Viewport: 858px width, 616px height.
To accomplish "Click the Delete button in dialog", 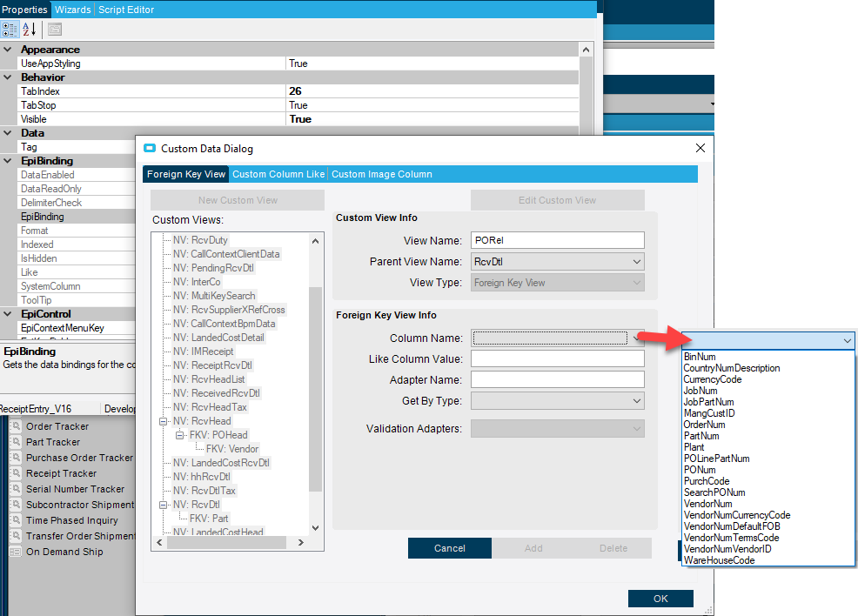I will coord(613,548).
